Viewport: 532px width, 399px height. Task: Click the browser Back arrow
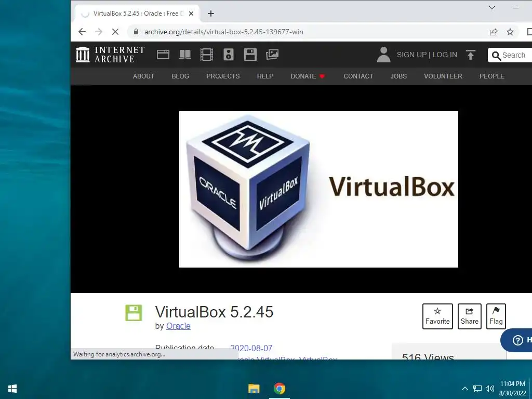(x=82, y=32)
